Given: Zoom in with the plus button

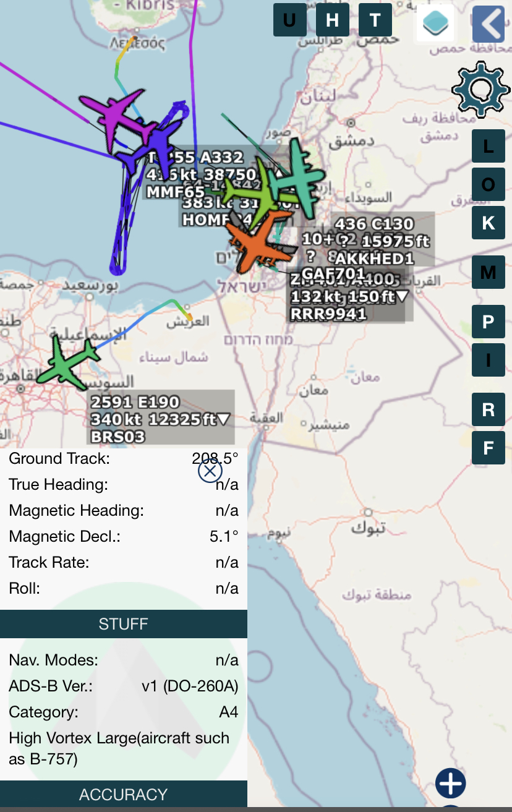Looking at the screenshot, I should coord(450,784).
